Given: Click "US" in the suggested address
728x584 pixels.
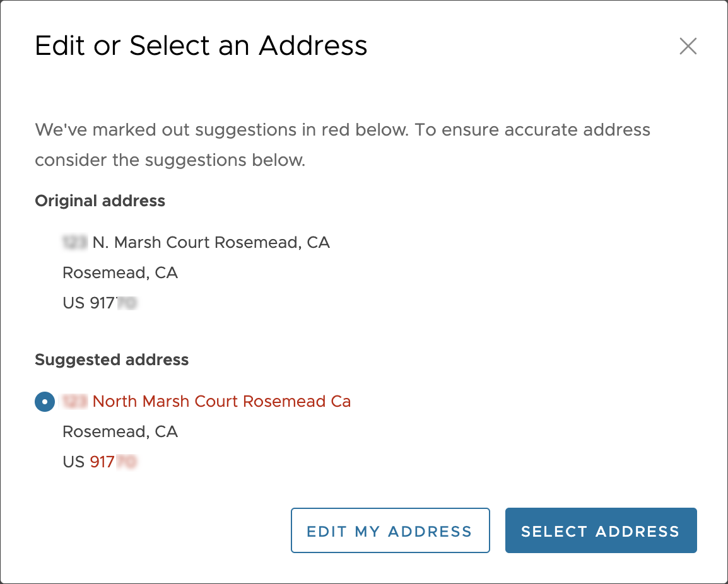Looking at the screenshot, I should click(73, 462).
